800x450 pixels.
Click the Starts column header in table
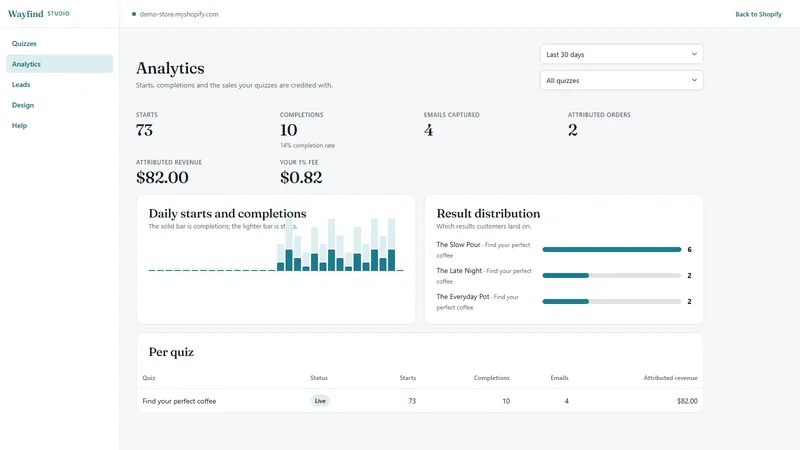(408, 378)
